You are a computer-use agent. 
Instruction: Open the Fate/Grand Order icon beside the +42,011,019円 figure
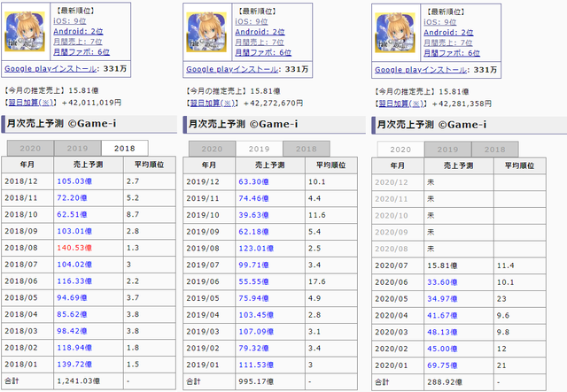coord(26,32)
